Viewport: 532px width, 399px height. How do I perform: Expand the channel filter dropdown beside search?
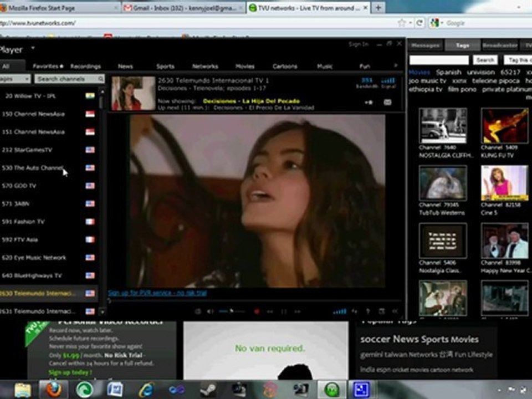(x=15, y=79)
